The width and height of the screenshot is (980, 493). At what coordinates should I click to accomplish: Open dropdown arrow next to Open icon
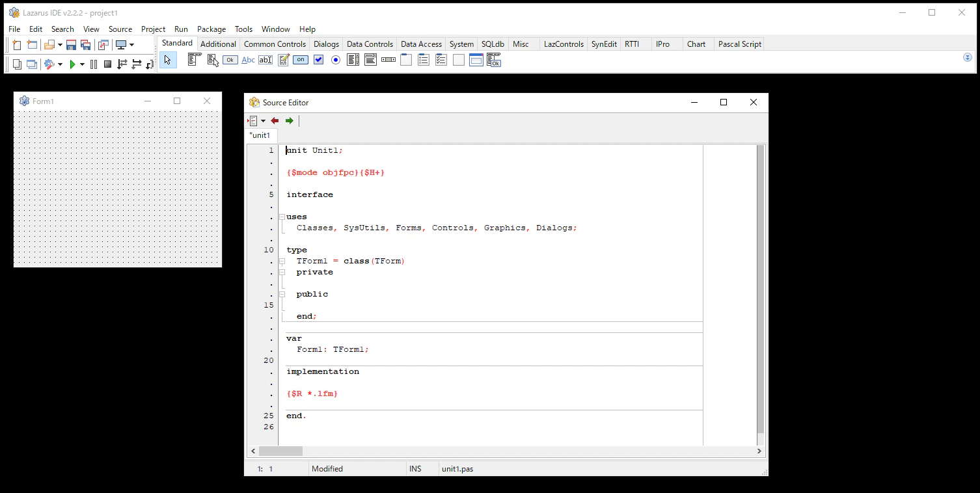[x=60, y=45]
